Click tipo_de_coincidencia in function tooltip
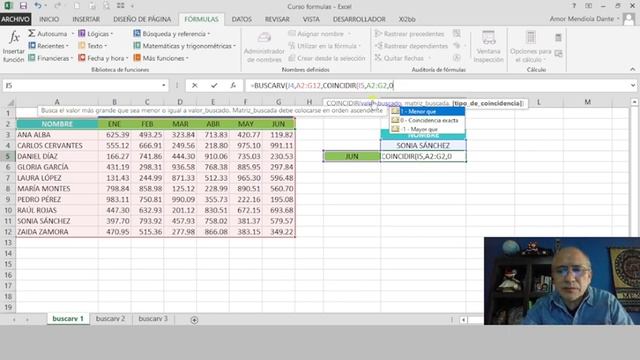640x360 pixels. point(487,103)
